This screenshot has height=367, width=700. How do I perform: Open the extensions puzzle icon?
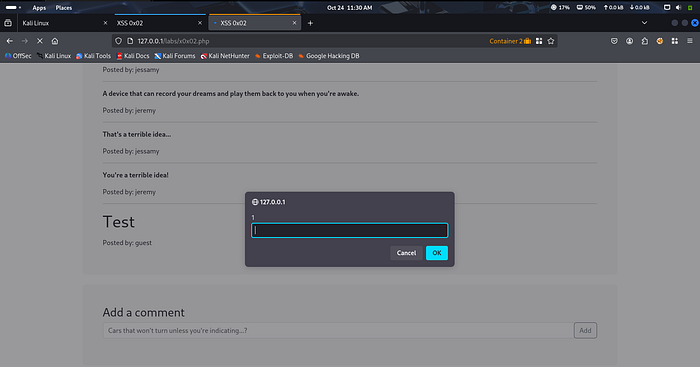tap(645, 41)
